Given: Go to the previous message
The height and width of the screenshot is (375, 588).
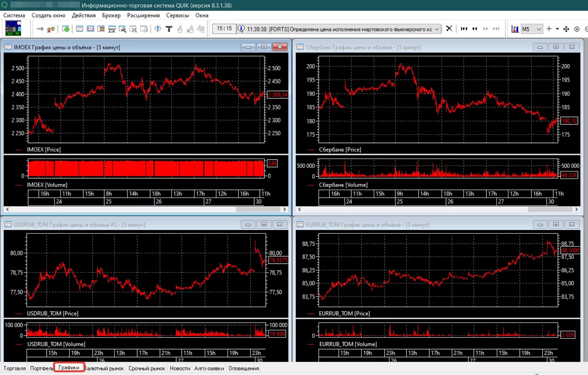Looking at the screenshot, I should (475, 29).
